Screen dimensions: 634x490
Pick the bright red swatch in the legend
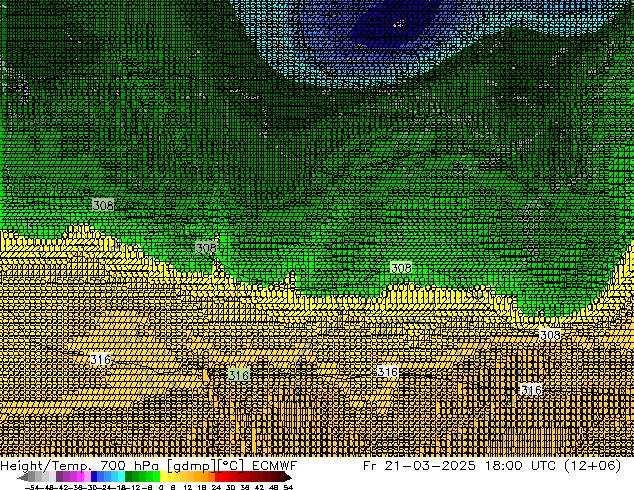click(218, 476)
